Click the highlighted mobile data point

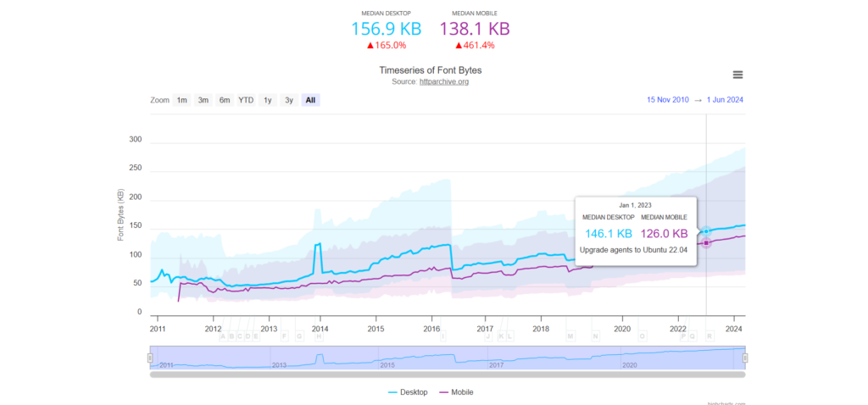pyautogui.click(x=706, y=242)
